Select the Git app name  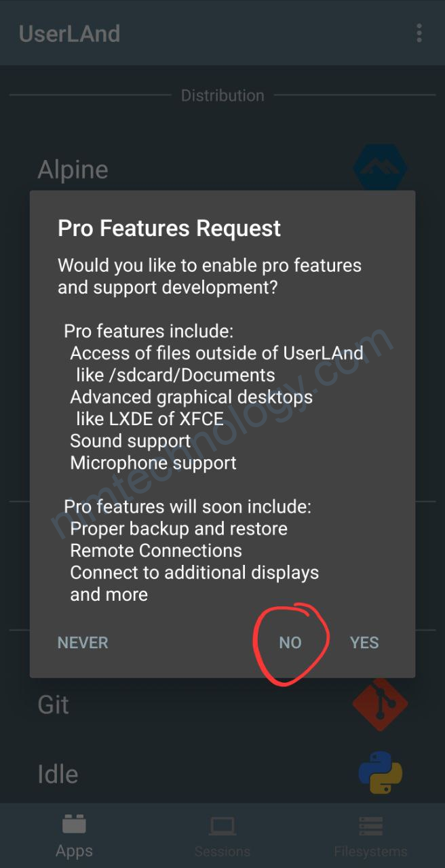(x=53, y=705)
